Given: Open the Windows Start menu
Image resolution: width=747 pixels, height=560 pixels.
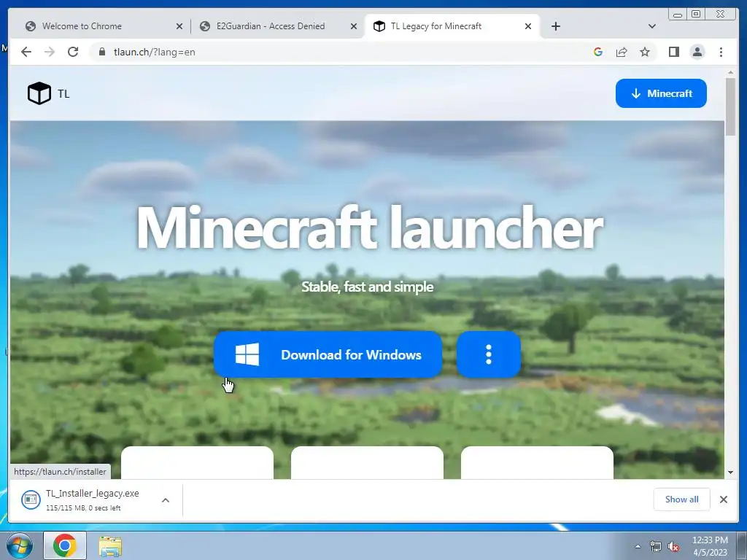Looking at the screenshot, I should click(x=20, y=545).
